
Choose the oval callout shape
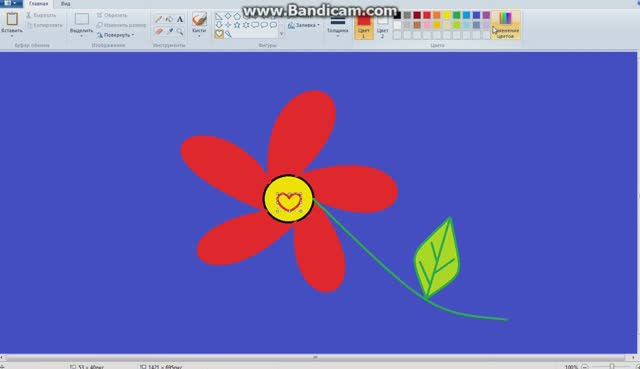click(x=264, y=25)
